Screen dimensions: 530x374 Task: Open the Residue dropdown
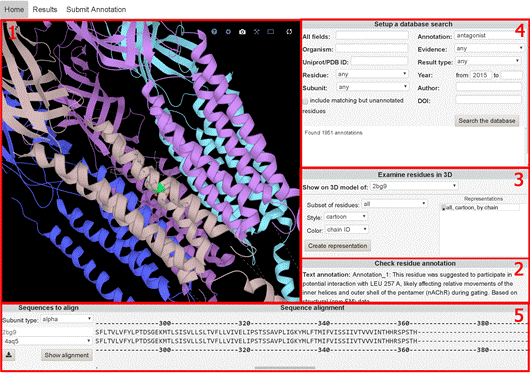click(x=372, y=74)
